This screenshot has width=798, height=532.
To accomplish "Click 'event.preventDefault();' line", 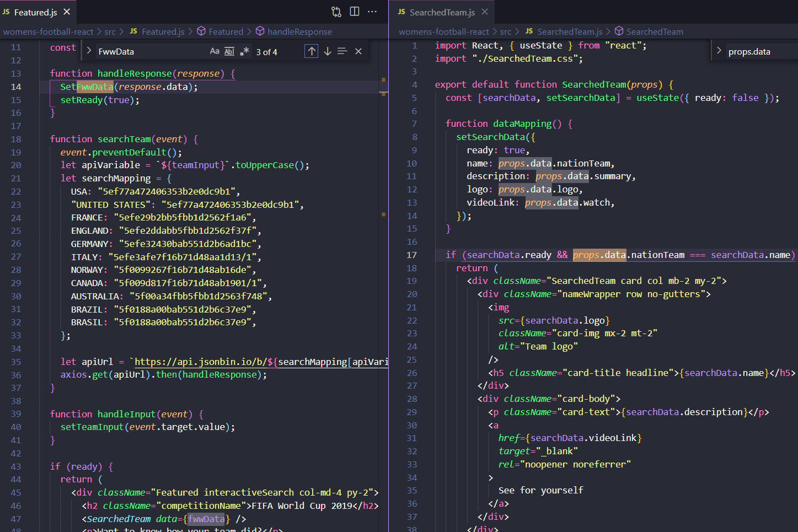I will [121, 152].
